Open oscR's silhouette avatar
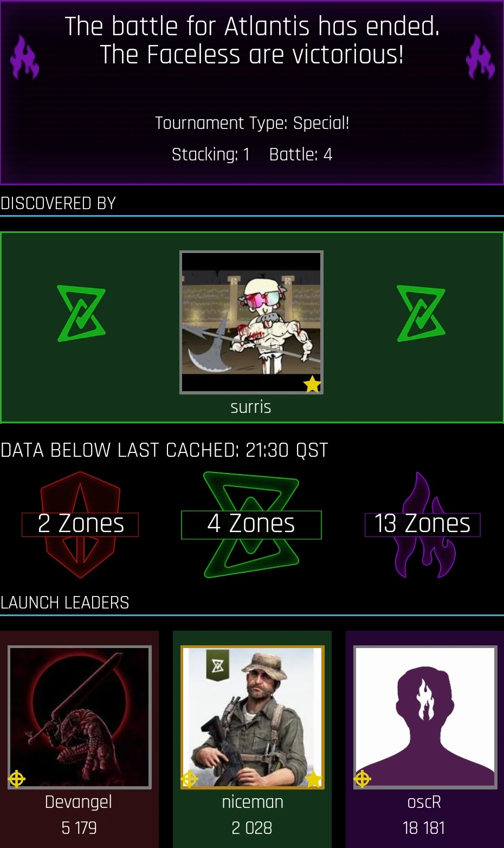The image size is (504, 848). tap(425, 717)
